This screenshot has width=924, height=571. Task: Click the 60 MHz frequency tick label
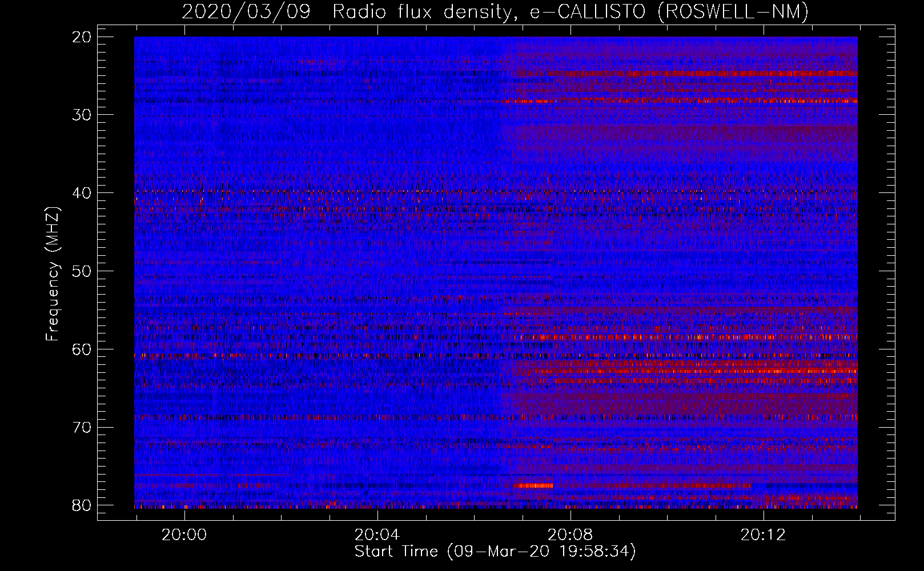coord(82,349)
